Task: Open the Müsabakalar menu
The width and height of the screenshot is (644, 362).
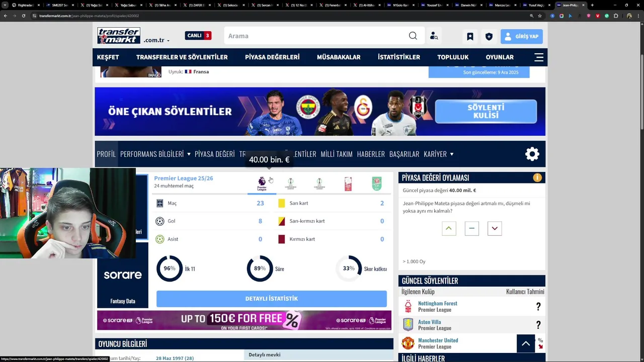Action: 339,57
